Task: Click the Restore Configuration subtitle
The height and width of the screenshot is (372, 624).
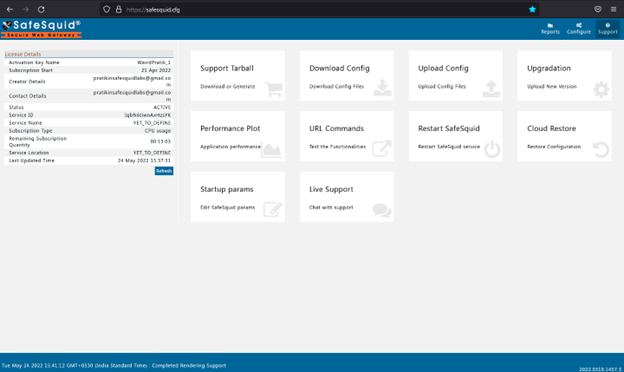Action: click(x=554, y=146)
